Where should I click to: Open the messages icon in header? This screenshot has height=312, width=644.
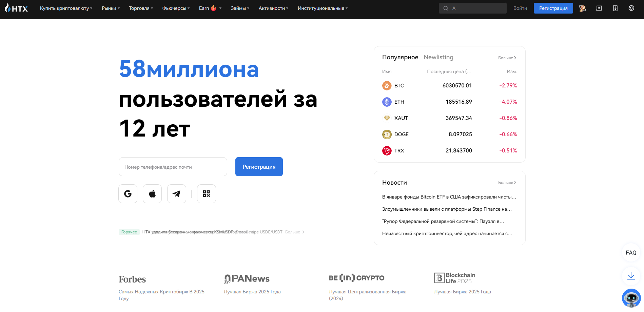[x=599, y=8]
